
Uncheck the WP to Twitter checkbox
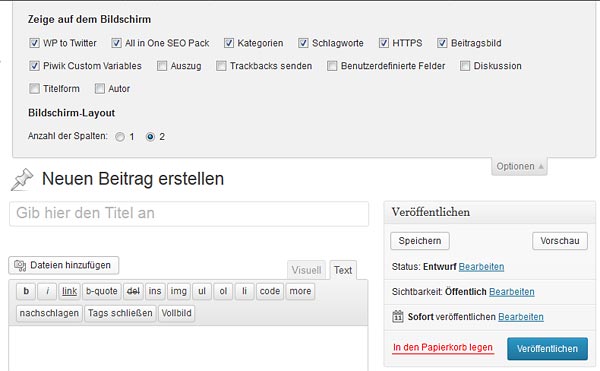point(34,43)
